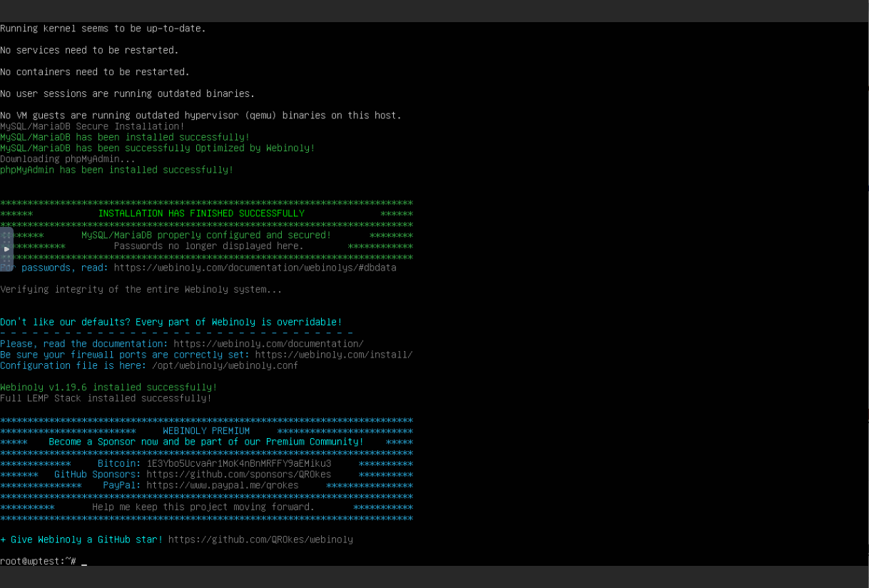Click the Running kernel up-to-date line
869x588 pixels.
pyautogui.click(x=103, y=29)
